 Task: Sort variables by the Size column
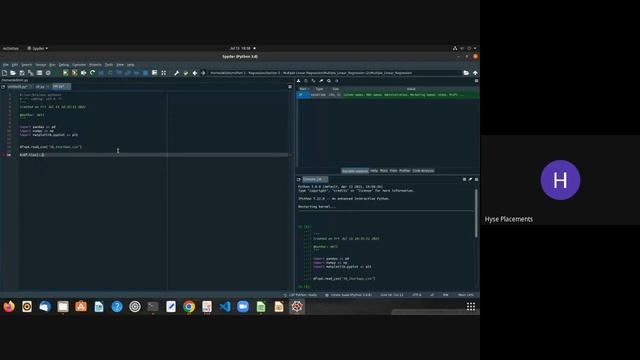335,89
